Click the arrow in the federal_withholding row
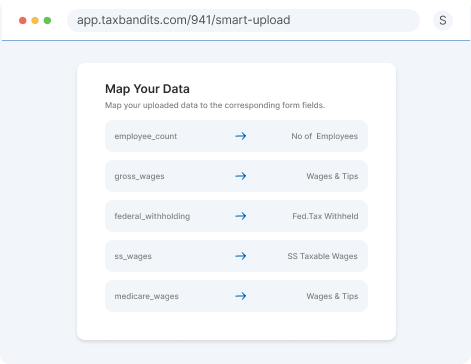The width and height of the screenshot is (471, 364). click(241, 216)
